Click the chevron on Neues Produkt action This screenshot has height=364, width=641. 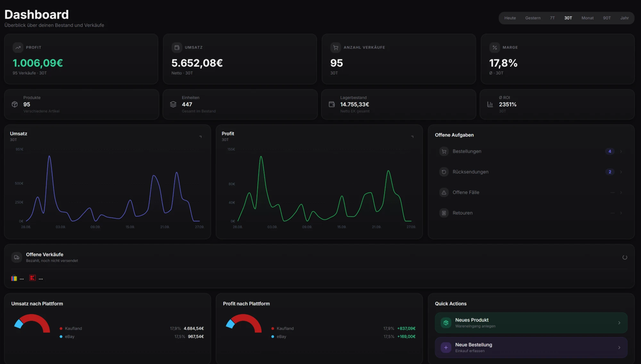point(619,323)
